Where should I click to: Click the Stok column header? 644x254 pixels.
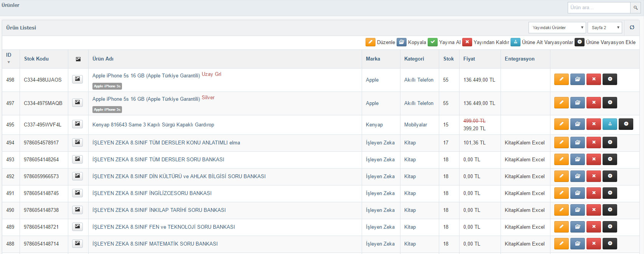click(448, 59)
